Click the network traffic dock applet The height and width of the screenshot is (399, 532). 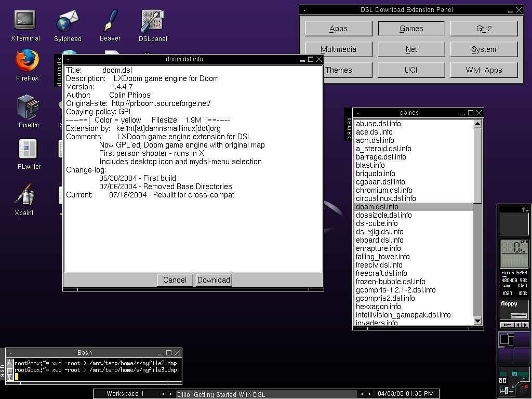click(x=514, y=220)
